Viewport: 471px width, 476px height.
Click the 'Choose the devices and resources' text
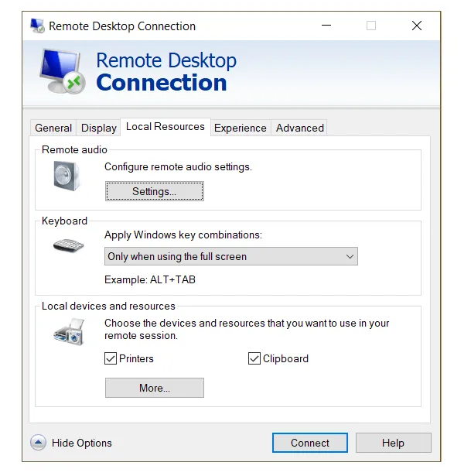[x=247, y=330]
